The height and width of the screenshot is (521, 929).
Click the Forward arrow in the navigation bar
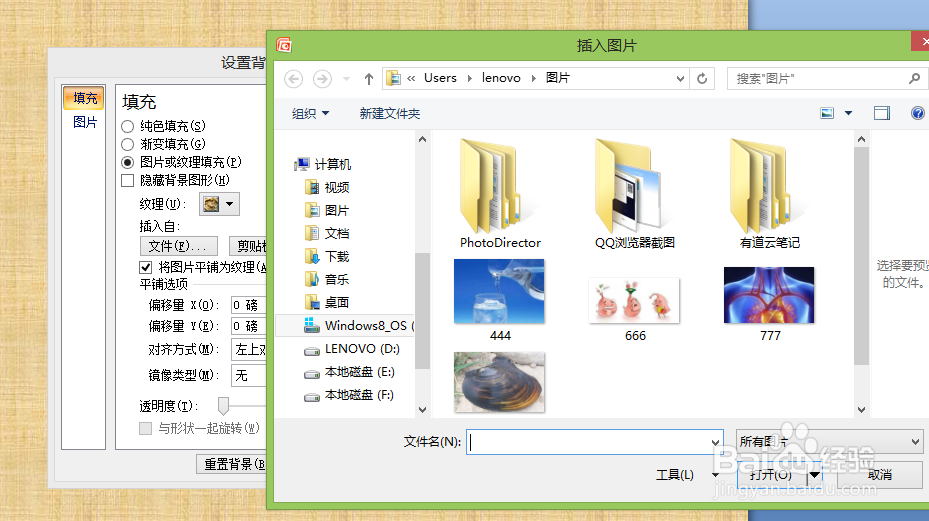[322, 79]
